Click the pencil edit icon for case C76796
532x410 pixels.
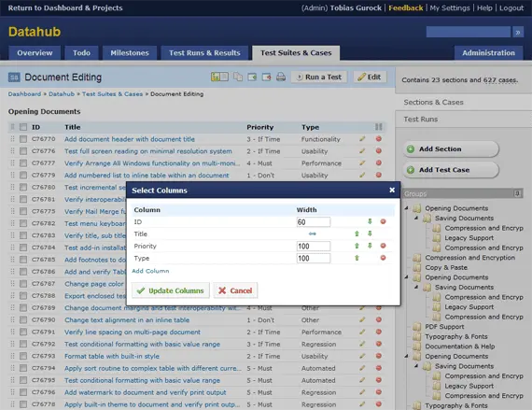click(362, 392)
